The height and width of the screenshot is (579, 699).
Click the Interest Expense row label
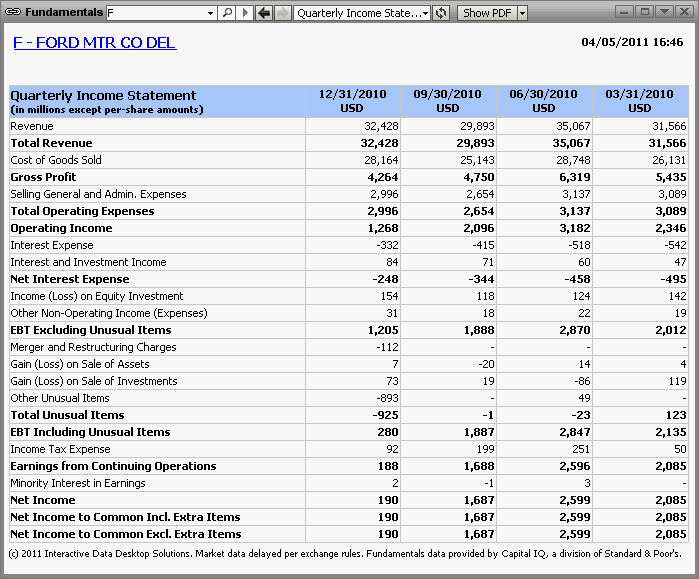[52, 245]
